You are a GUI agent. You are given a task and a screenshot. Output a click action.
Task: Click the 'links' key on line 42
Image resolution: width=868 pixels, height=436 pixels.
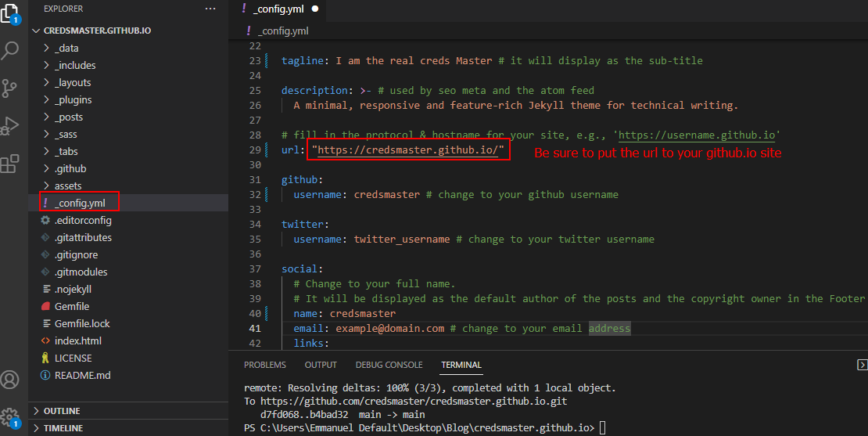[308, 344]
